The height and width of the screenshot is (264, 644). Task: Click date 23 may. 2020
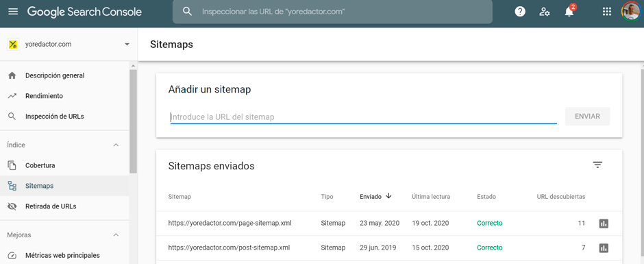[380, 224]
